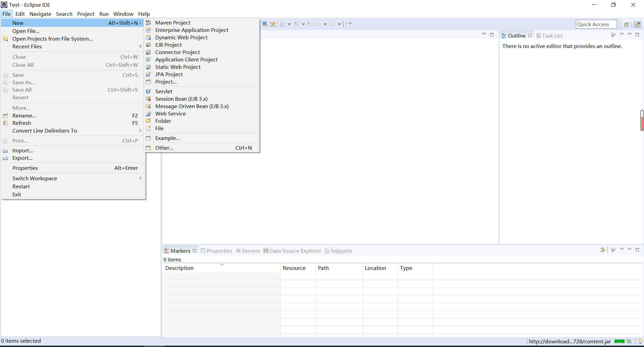Screen dimensions: 644x347
Task: Open the Next Annotation dropdown arrow
Action: click(289, 24)
